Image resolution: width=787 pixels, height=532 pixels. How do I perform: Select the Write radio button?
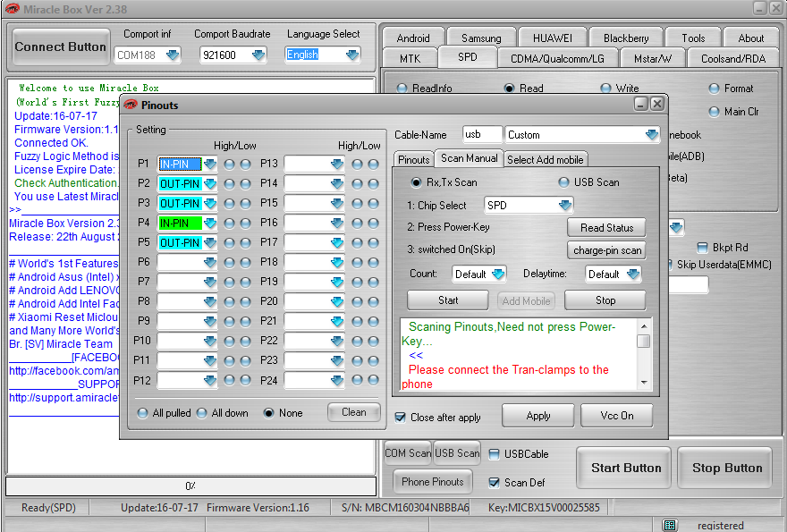click(x=605, y=89)
